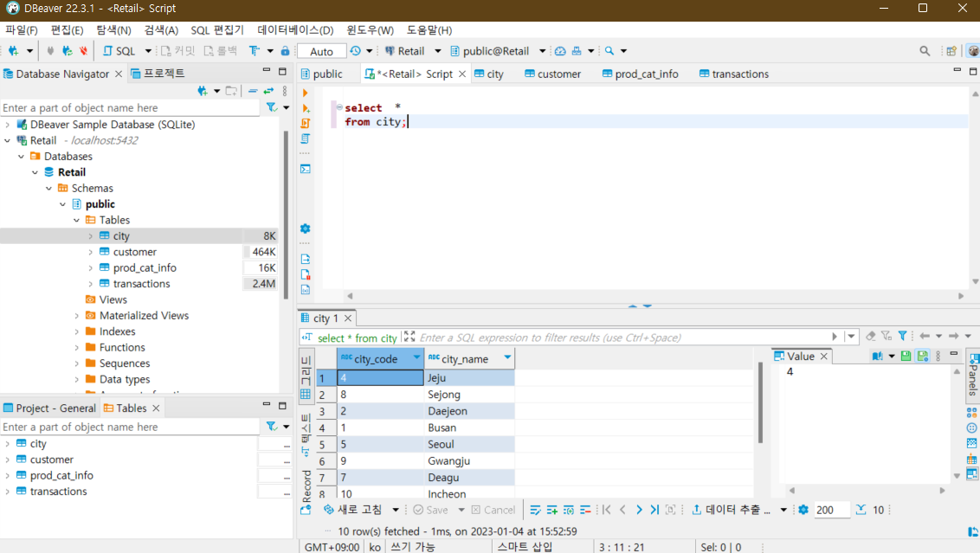
Task: Close the Value panel
Action: tap(824, 357)
